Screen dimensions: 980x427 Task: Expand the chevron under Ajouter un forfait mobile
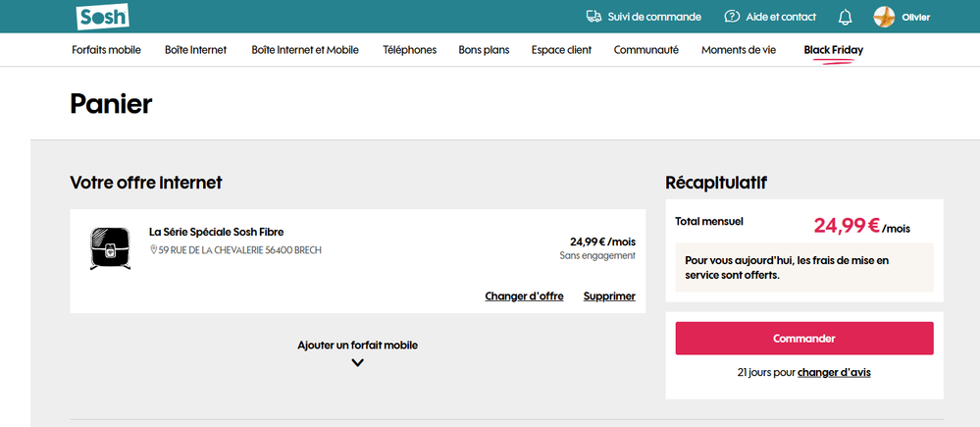(357, 362)
